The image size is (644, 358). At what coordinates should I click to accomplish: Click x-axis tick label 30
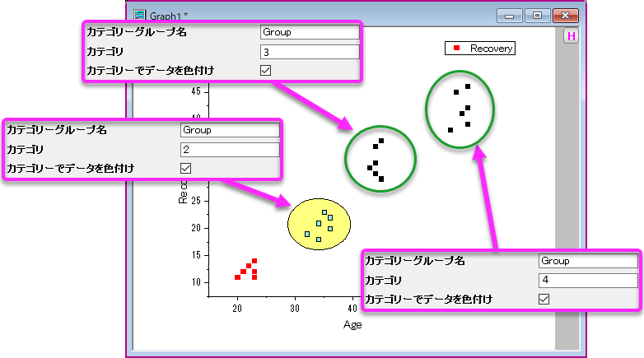pyautogui.click(x=295, y=309)
